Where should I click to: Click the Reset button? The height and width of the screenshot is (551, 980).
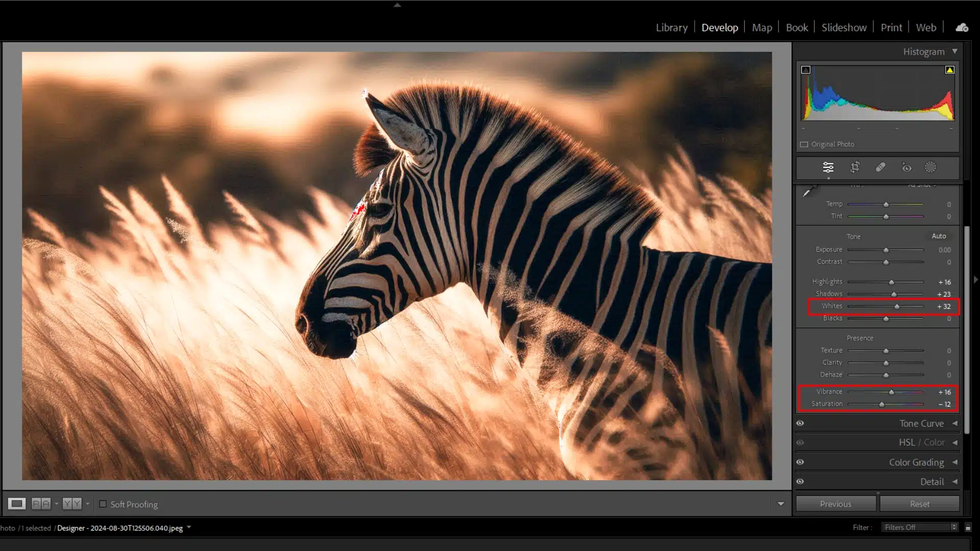(x=919, y=503)
